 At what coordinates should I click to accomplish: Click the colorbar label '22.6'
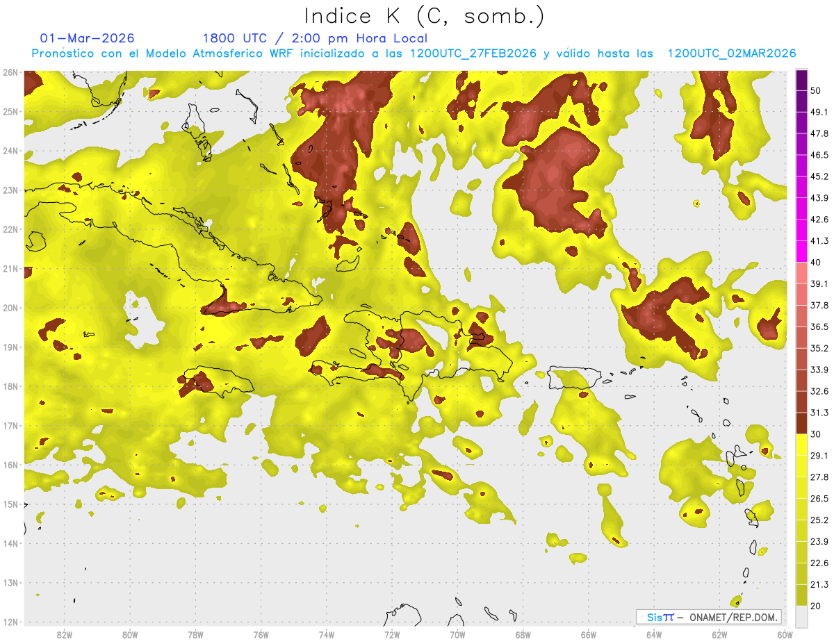(x=819, y=563)
